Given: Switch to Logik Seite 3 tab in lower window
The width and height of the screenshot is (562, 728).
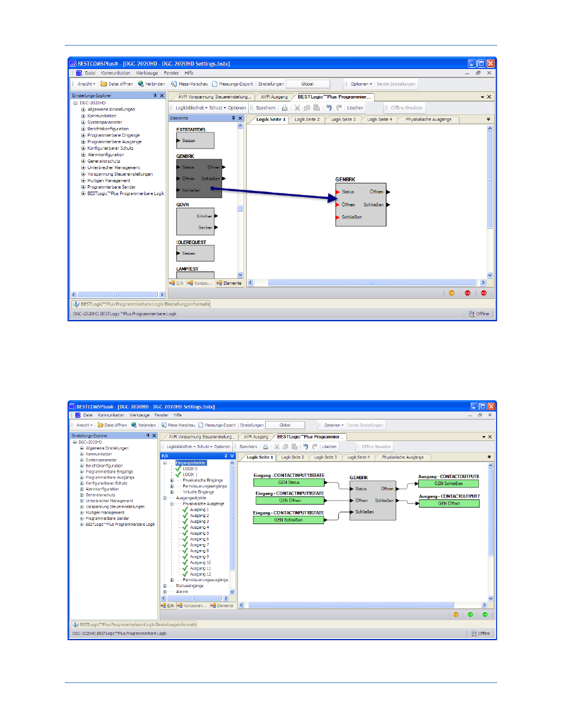Looking at the screenshot, I should (x=326, y=457).
